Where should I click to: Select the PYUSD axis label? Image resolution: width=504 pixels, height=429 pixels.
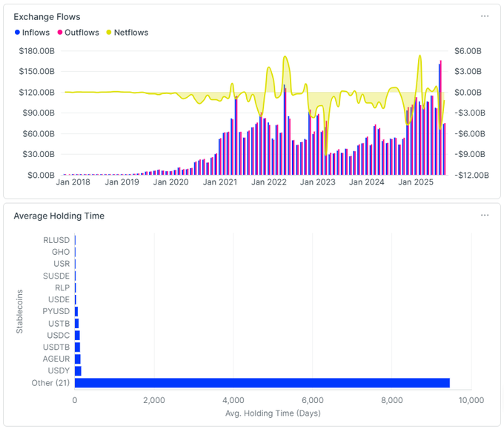tap(56, 311)
